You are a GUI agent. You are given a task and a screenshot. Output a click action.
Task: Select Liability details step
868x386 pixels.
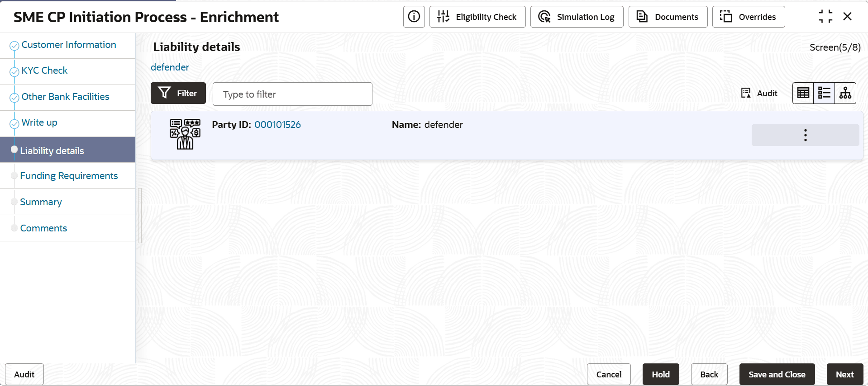tap(68, 150)
